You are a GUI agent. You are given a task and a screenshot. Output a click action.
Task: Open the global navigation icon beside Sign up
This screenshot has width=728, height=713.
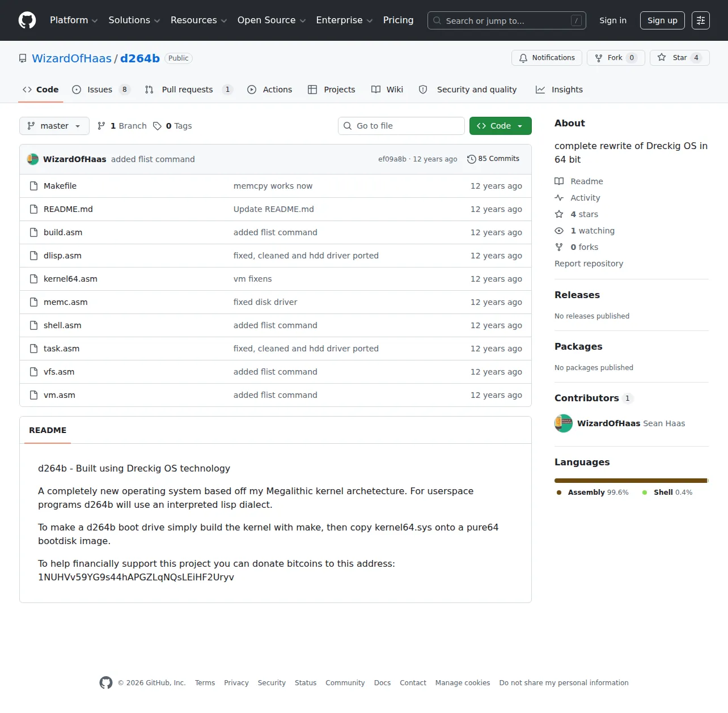coord(701,20)
